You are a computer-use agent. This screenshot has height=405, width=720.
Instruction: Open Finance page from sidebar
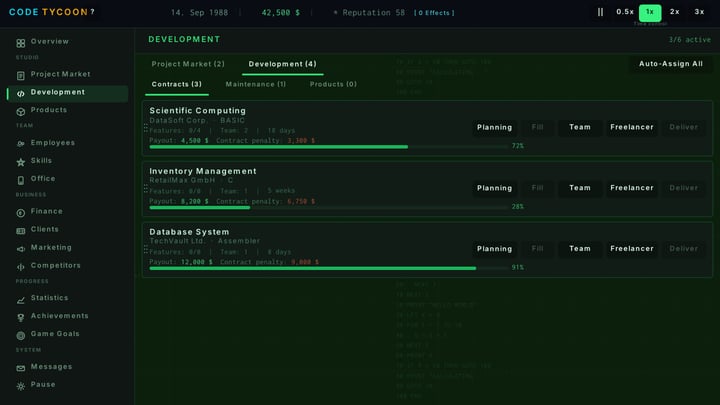coord(68,211)
